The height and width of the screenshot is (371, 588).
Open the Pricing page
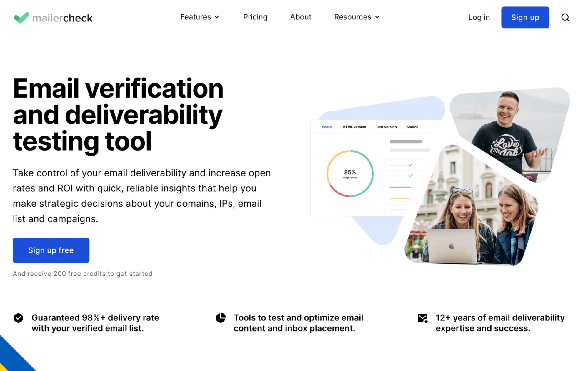click(x=255, y=17)
